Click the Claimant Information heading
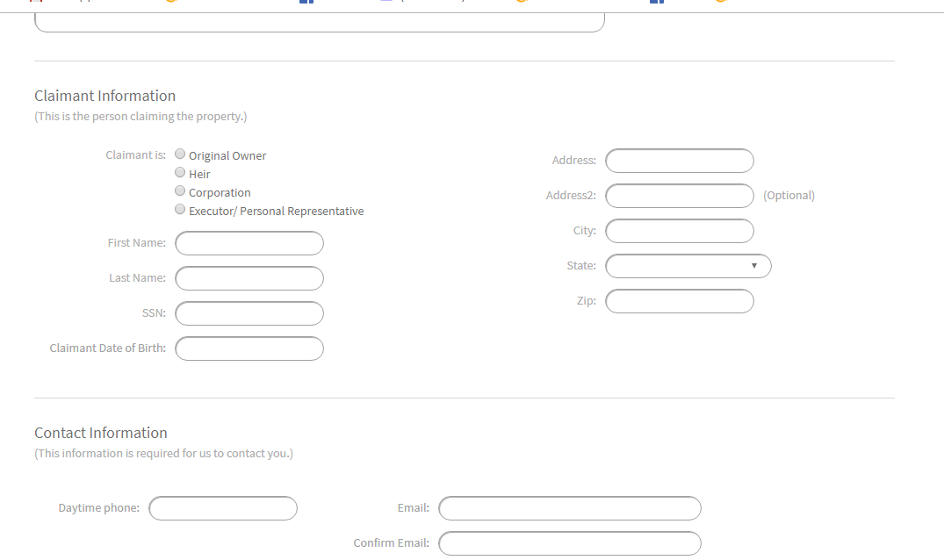944x560 pixels. point(104,96)
